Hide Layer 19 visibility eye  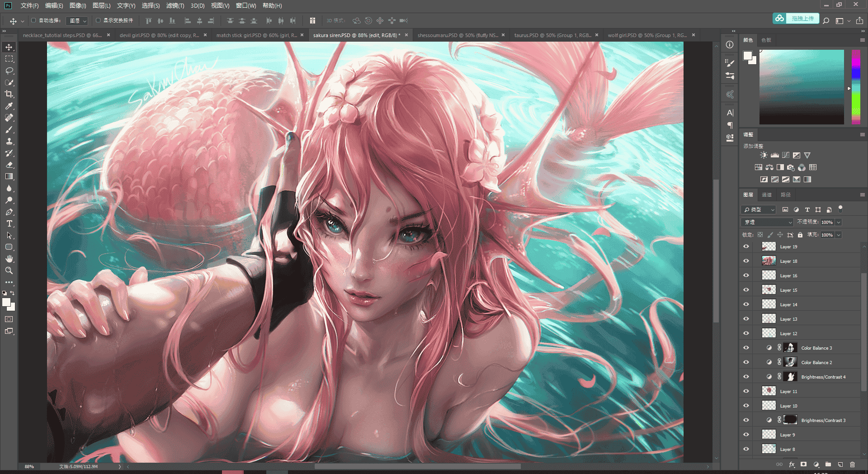746,246
